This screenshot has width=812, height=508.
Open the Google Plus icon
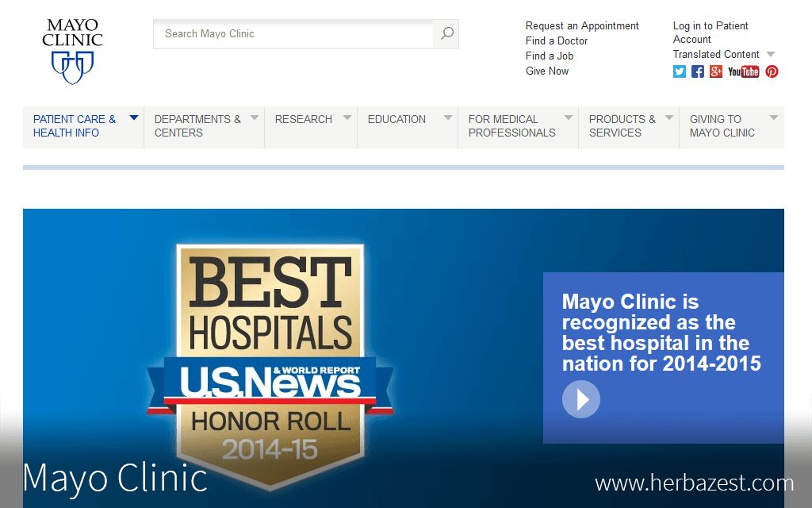coord(716,71)
